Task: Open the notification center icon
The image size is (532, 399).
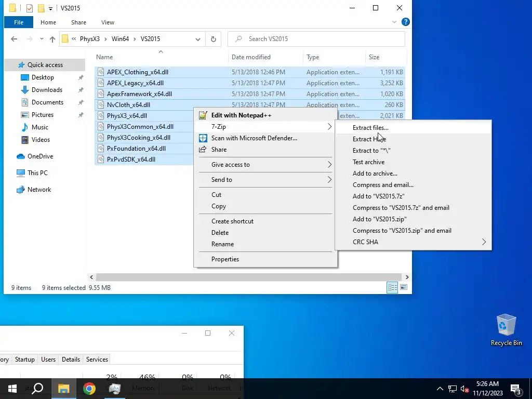Action: [x=516, y=389]
